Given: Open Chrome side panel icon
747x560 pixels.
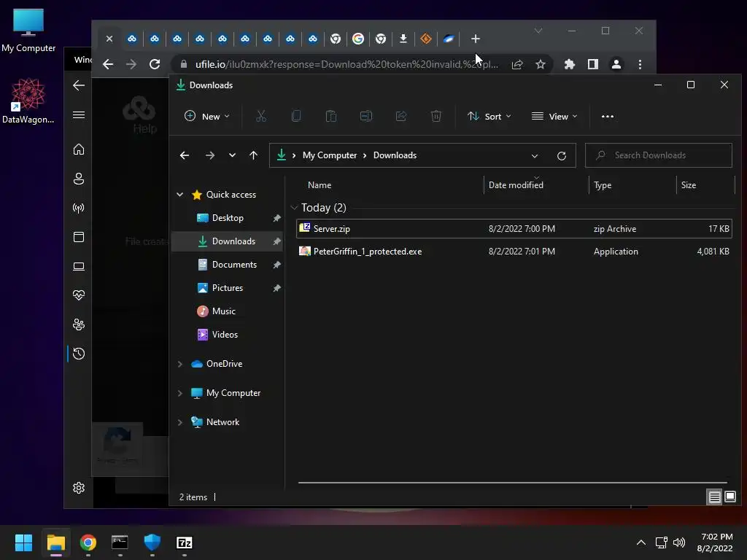Looking at the screenshot, I should (592, 64).
